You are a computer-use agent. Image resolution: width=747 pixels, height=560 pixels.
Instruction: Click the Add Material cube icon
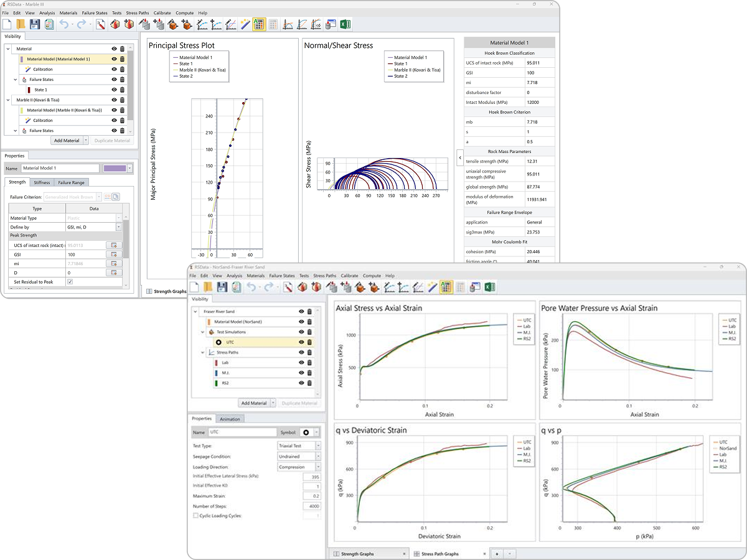(128, 24)
